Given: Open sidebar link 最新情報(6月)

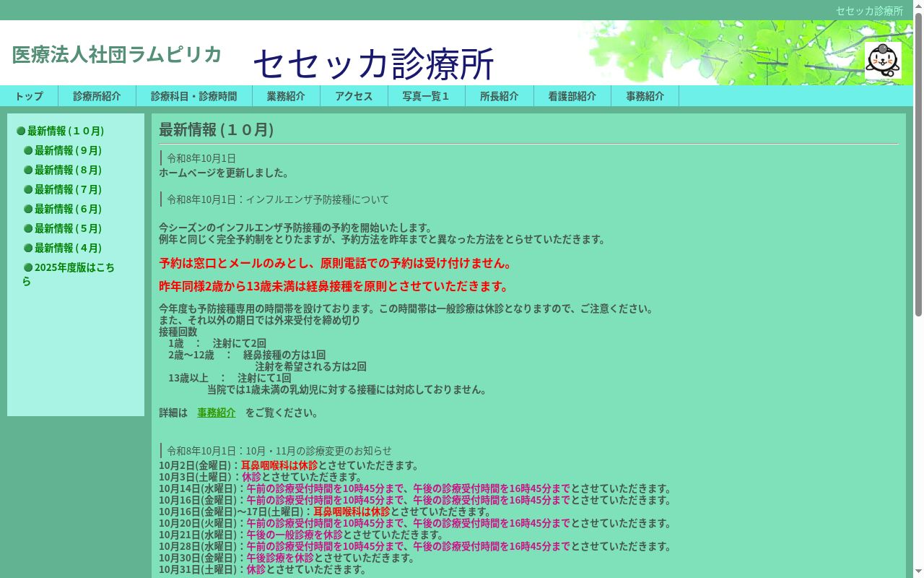Looking at the screenshot, I should point(68,210).
